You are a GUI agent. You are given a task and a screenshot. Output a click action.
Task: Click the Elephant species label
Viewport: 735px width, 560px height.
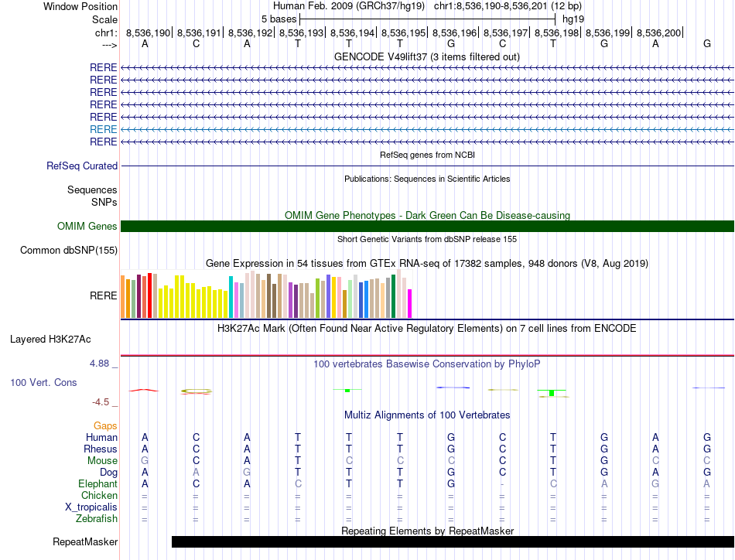pyautogui.click(x=97, y=483)
